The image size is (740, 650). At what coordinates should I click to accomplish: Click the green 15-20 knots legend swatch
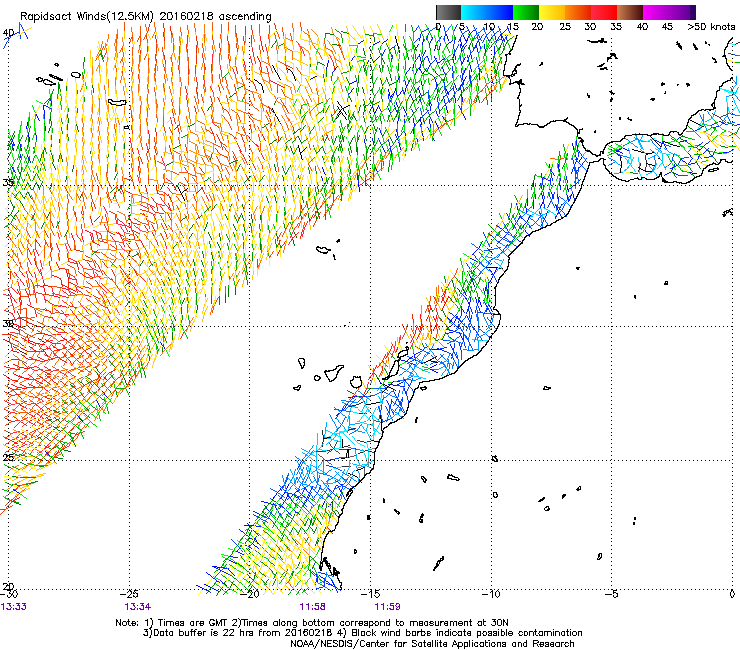526,12
